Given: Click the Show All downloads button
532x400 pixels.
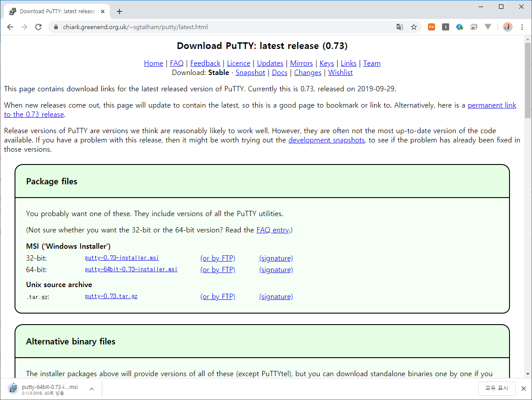Looking at the screenshot, I should click(x=497, y=389).
